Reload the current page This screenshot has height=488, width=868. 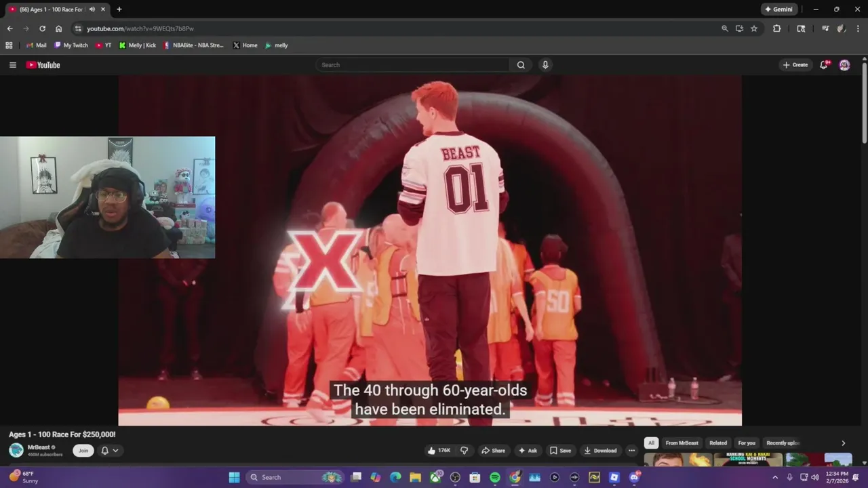pos(42,28)
